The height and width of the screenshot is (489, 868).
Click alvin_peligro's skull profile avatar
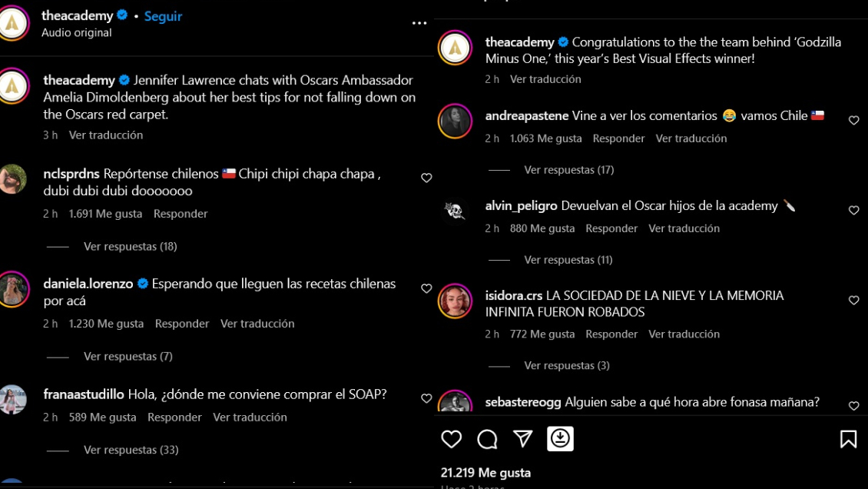(x=455, y=211)
